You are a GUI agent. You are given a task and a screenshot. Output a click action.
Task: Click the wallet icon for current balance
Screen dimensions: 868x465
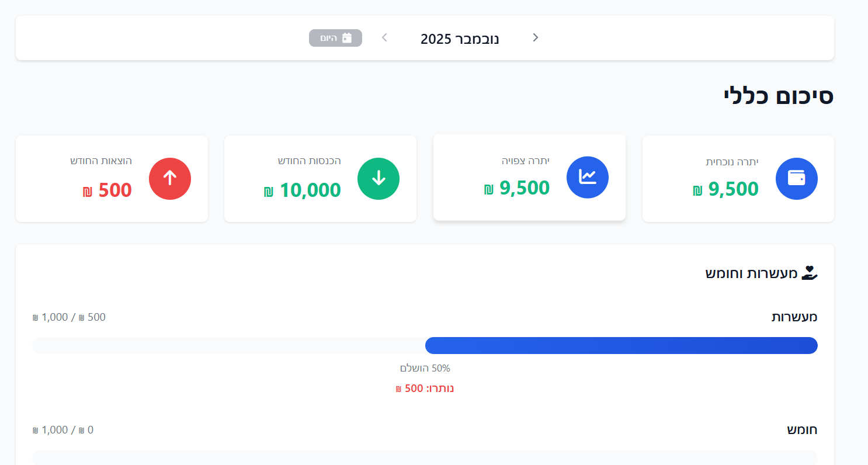796,178
